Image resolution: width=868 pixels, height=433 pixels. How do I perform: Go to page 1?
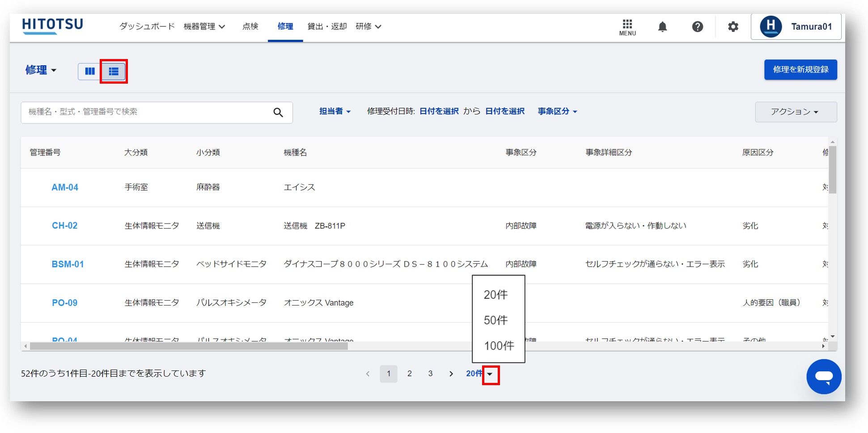point(389,374)
